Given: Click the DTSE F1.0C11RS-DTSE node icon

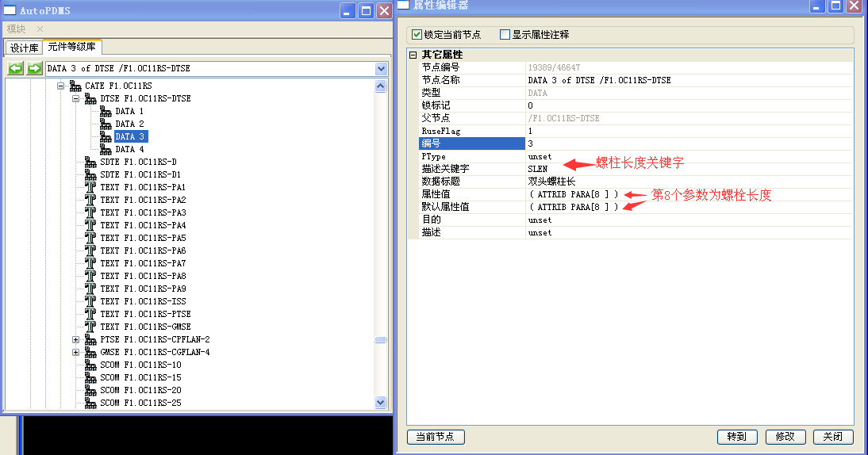Looking at the screenshot, I should tap(90, 98).
